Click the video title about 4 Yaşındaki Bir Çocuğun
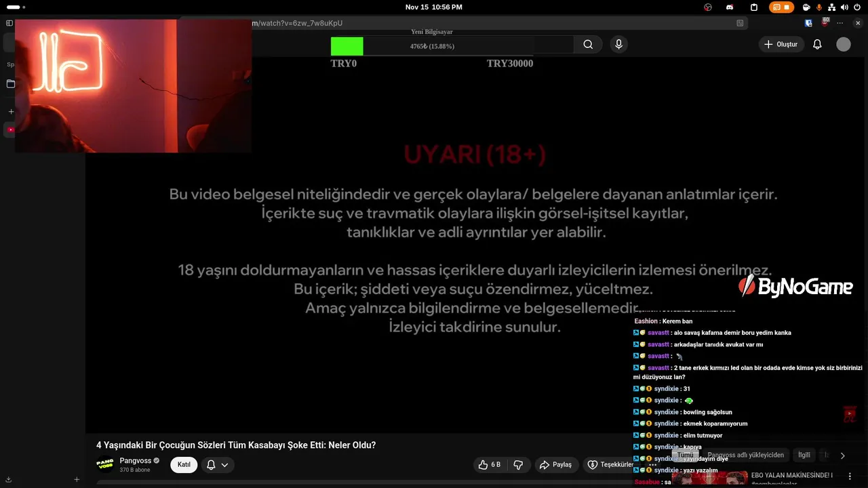 (x=236, y=445)
